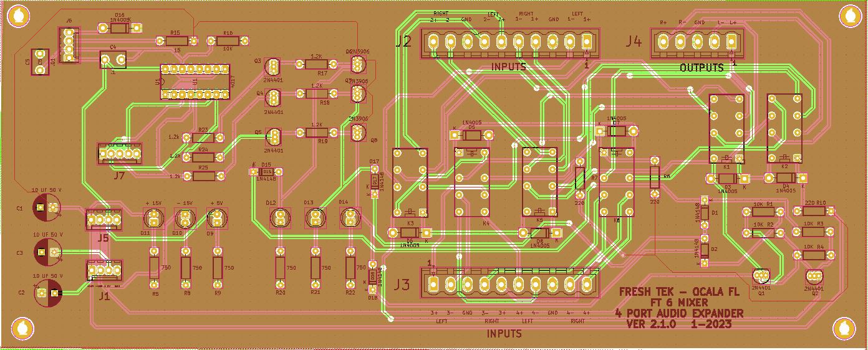Image resolution: width=868 pixels, height=350 pixels.
Task: Select diode D2 1N4148 footprint
Action: [705, 250]
